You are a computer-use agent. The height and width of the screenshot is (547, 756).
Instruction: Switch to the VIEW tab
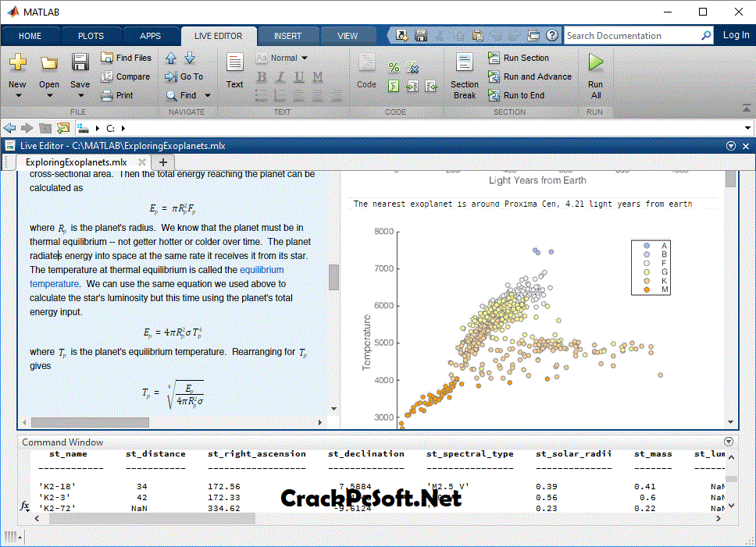[x=347, y=36]
